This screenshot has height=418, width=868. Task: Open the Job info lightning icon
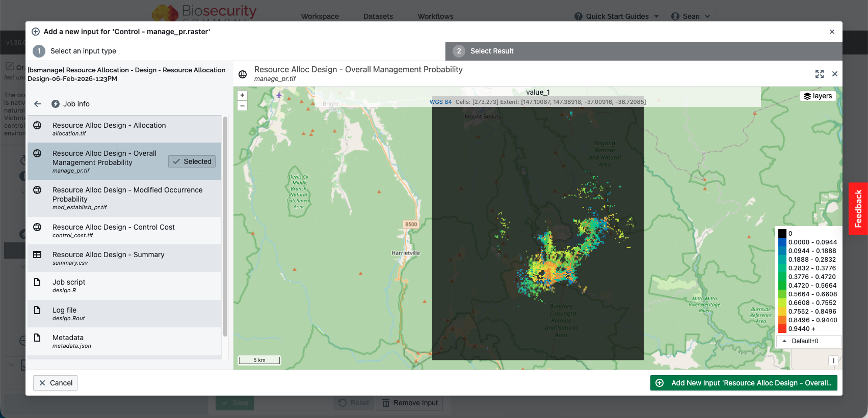(x=56, y=104)
